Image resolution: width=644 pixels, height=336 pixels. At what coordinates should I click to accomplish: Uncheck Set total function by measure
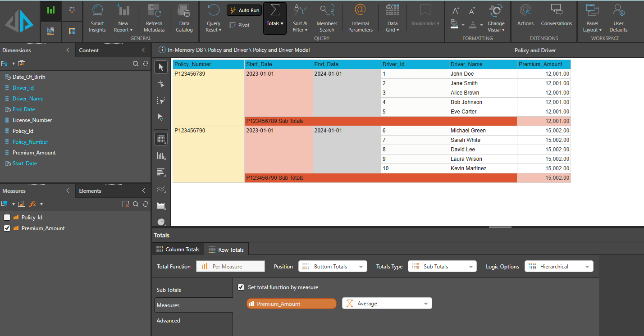(241, 287)
